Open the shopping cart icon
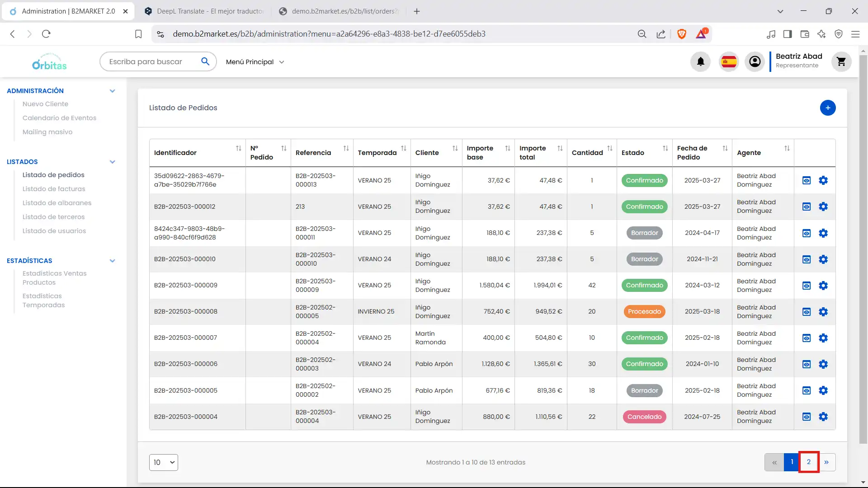Viewport: 868px width, 488px height. click(841, 61)
